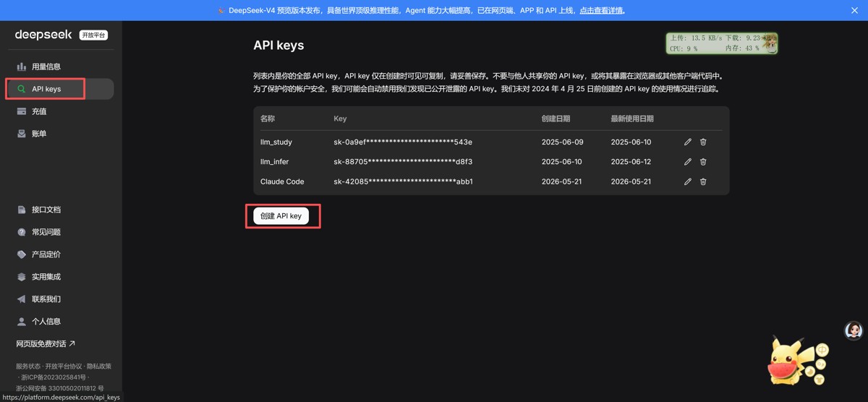Image resolution: width=868 pixels, height=402 pixels.
Task: Click the receipt icon beside 账单
Action: pyautogui.click(x=22, y=134)
